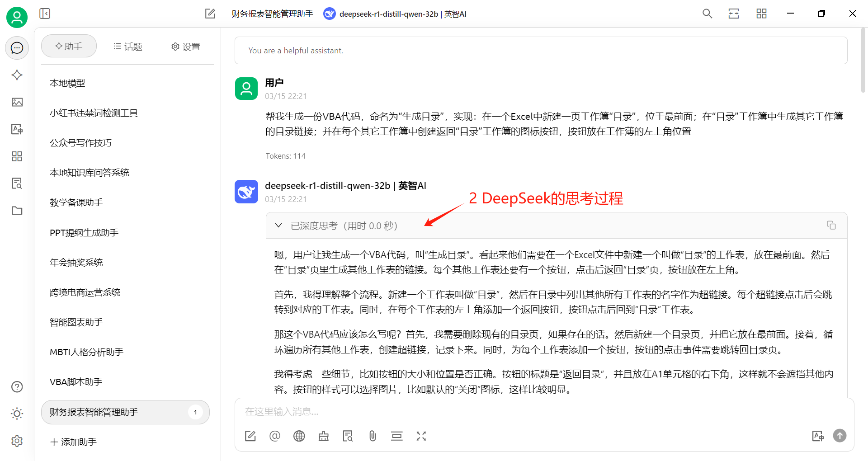Click the message input field
Image resolution: width=868 pixels, height=461 pixels.
(544, 412)
